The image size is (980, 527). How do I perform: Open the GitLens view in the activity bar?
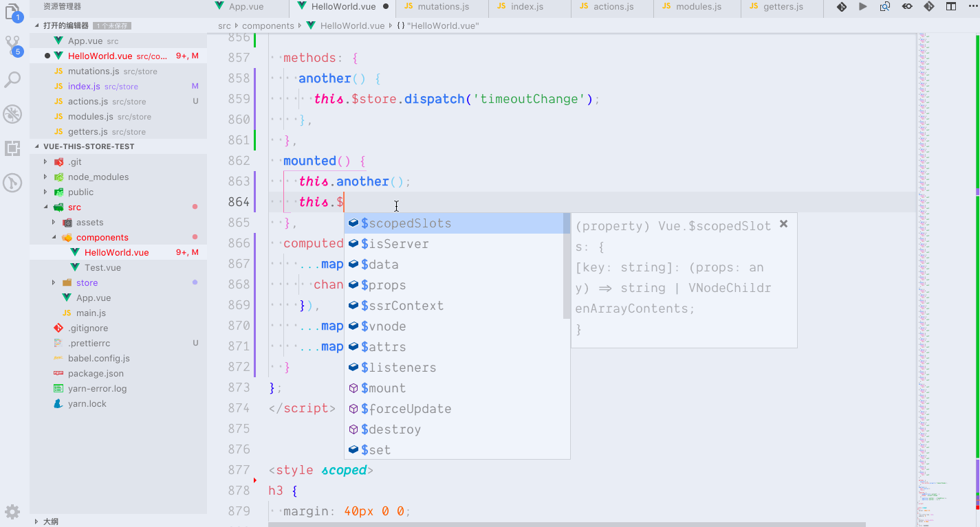(x=12, y=183)
